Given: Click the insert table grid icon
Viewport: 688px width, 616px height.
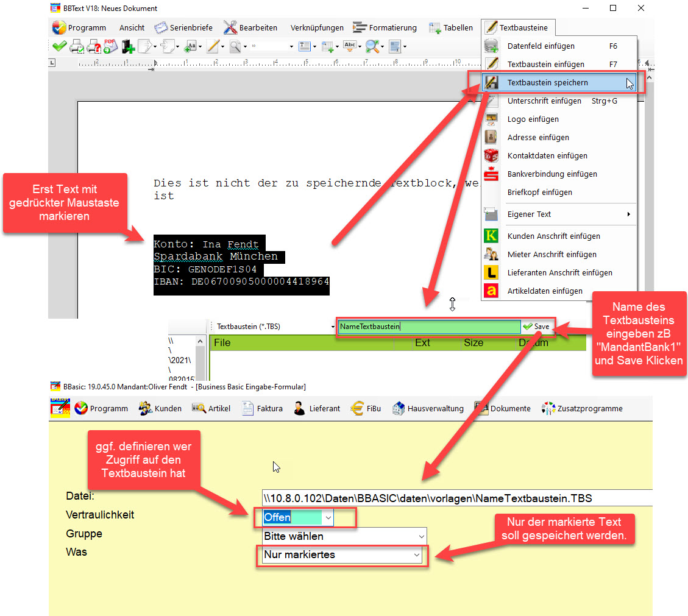Looking at the screenshot, I should click(327, 46).
